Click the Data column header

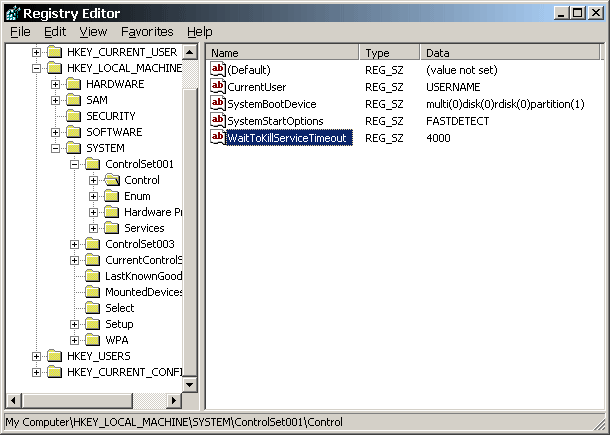(510, 52)
